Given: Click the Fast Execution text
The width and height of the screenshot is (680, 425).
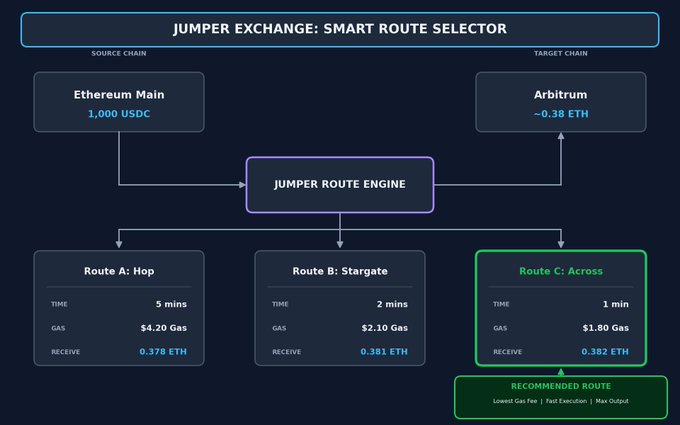Looking at the screenshot, I should 566,401.
